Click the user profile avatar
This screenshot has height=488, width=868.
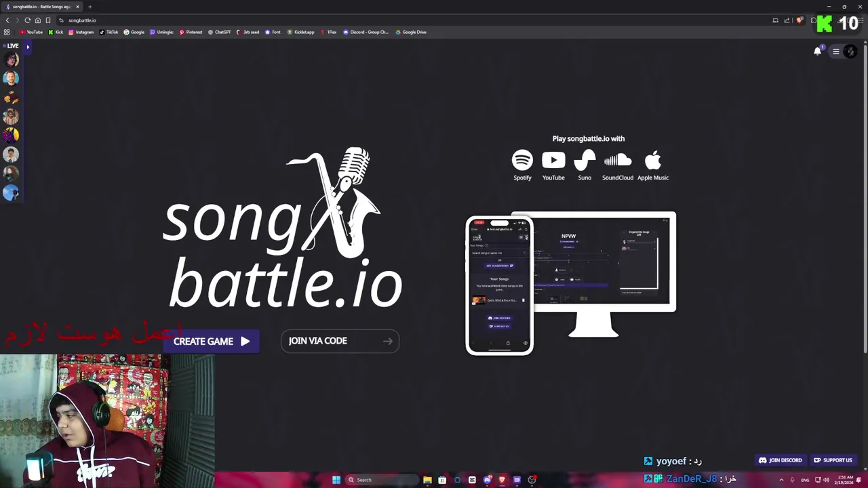[850, 52]
